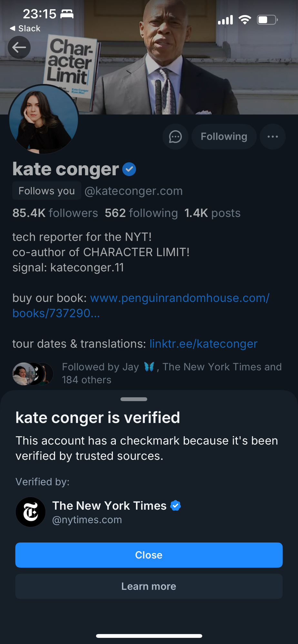Viewport: 298px width, 644px height.
Task: Open kate conger's profile avatar
Action: [x=44, y=119]
